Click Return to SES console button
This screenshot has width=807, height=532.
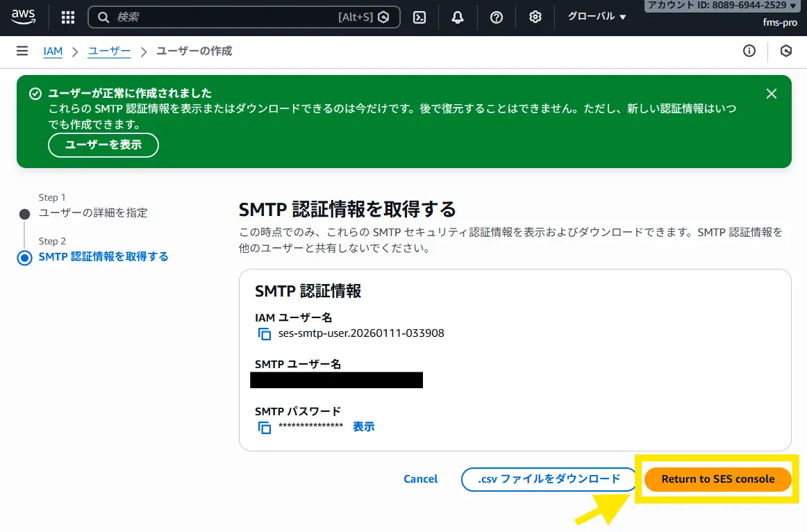click(x=717, y=479)
